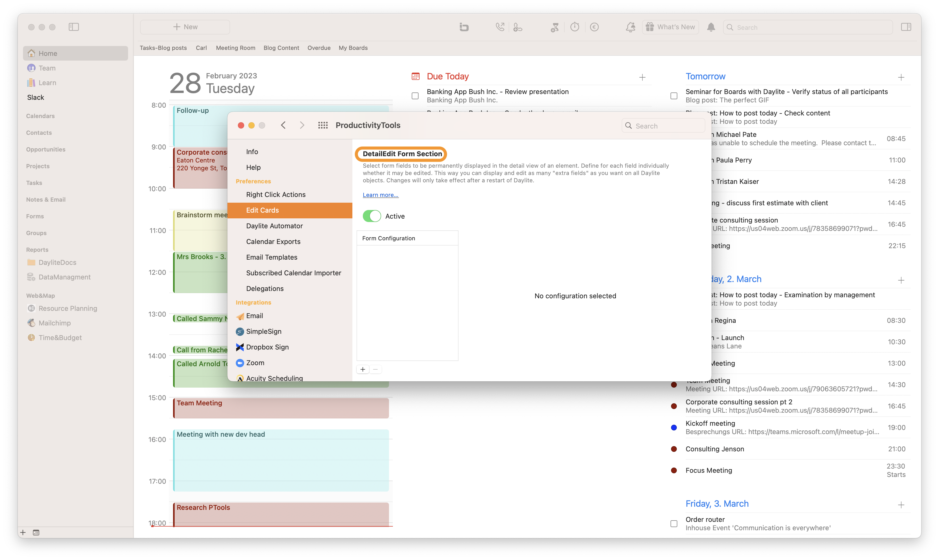Expand the Opportunities sidebar section
This screenshot has width=939, height=560.
pyautogui.click(x=46, y=149)
